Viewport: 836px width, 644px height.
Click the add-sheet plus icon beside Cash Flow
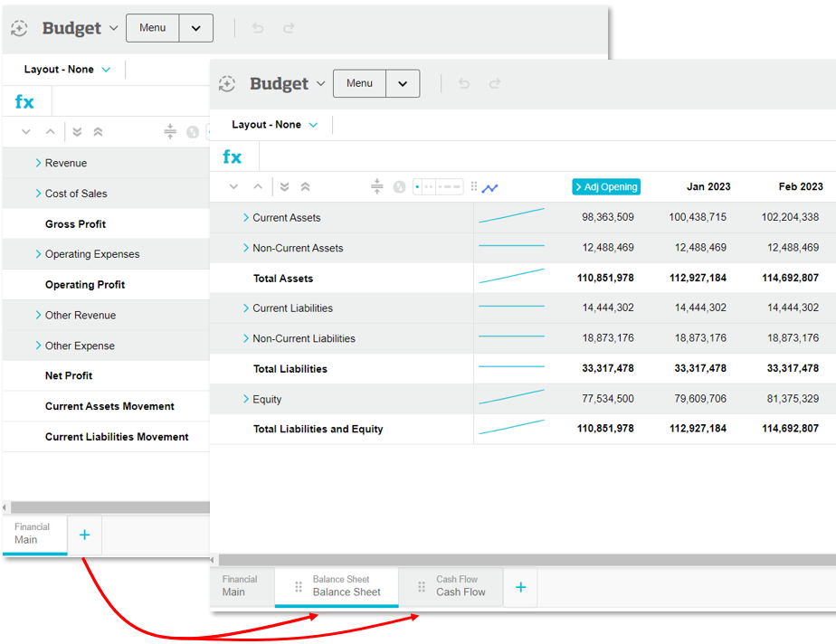point(520,587)
